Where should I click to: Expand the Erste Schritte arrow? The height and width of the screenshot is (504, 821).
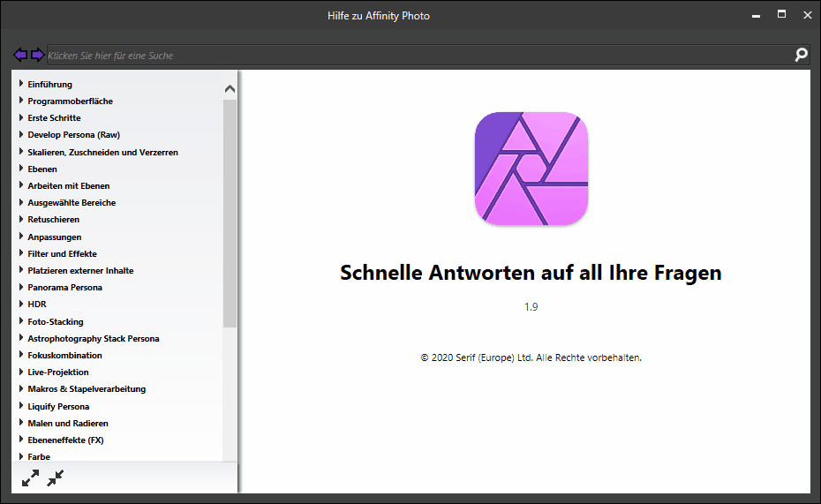pyautogui.click(x=21, y=117)
